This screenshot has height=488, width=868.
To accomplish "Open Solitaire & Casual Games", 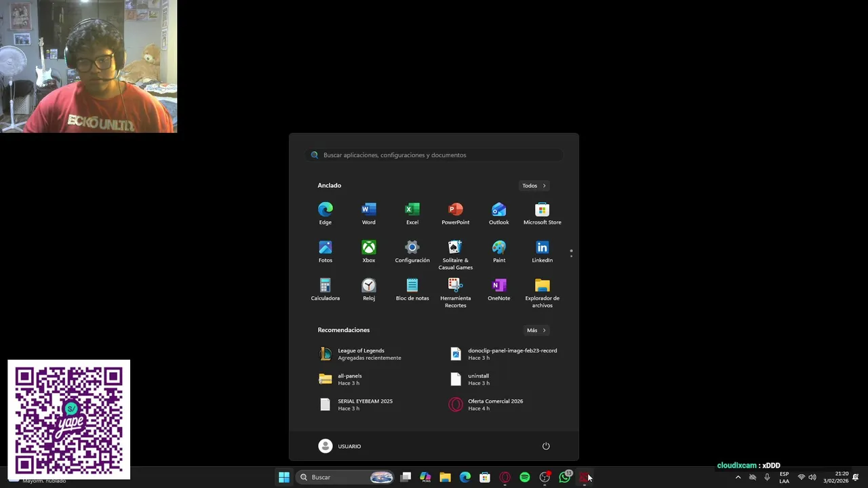I will (456, 255).
